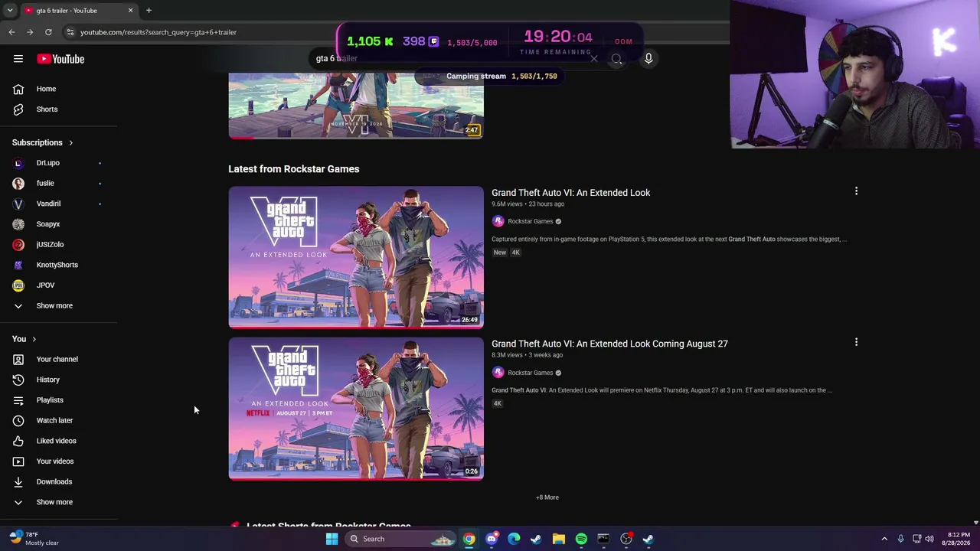
Task: Click the "New" badge
Action: pos(500,253)
